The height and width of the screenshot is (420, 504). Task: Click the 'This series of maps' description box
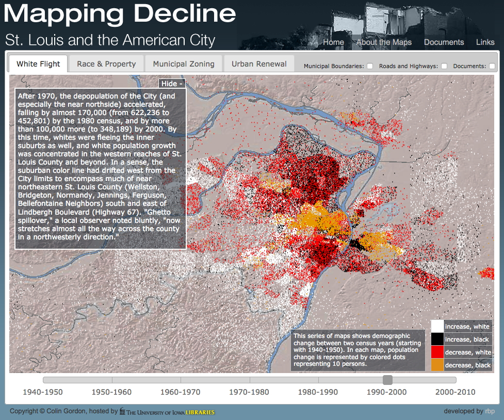point(357,350)
